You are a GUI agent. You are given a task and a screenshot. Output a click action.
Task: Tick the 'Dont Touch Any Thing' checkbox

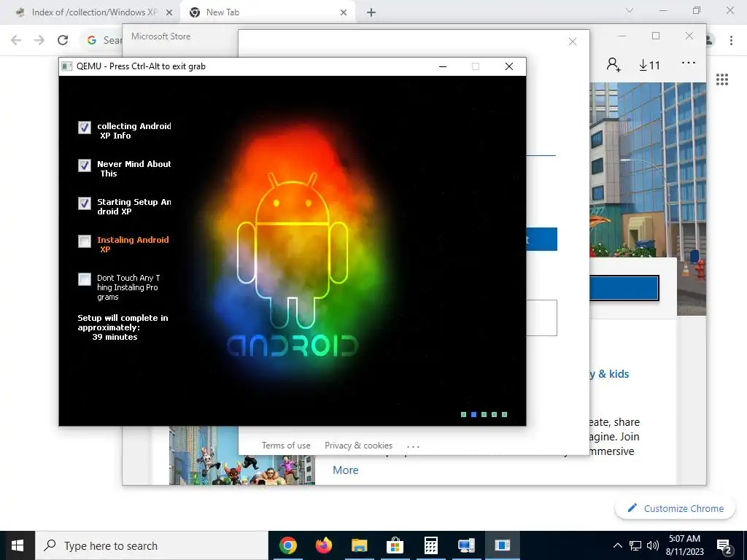pos(85,279)
